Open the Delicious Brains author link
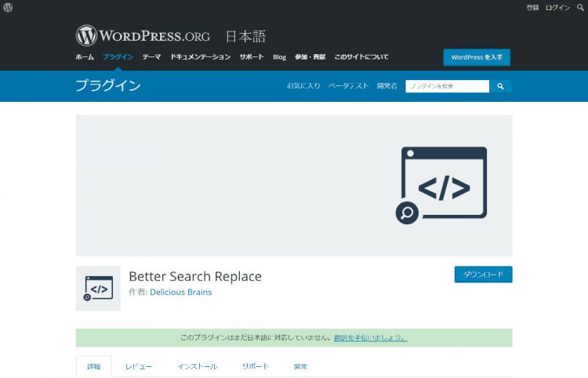 (x=181, y=292)
